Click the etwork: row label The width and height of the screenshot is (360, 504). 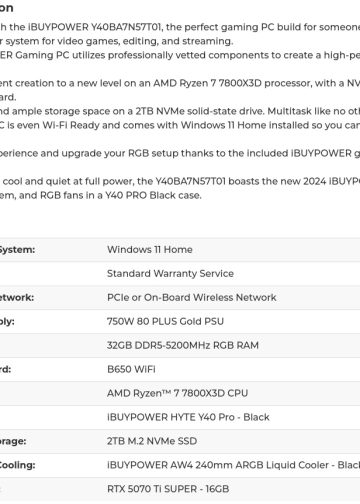pos(17,297)
